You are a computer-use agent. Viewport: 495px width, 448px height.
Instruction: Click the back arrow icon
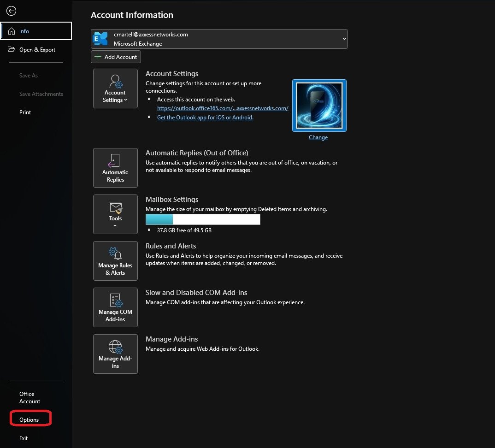point(11,11)
